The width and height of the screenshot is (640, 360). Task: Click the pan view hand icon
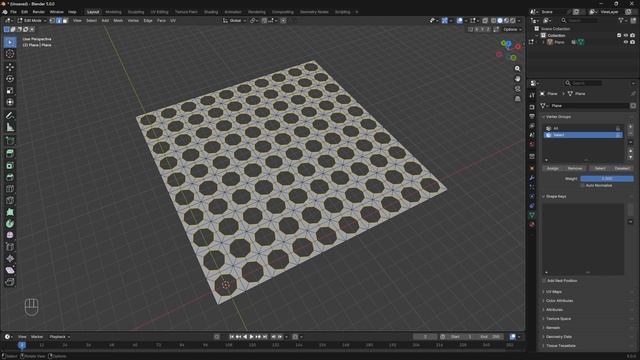[x=517, y=78]
